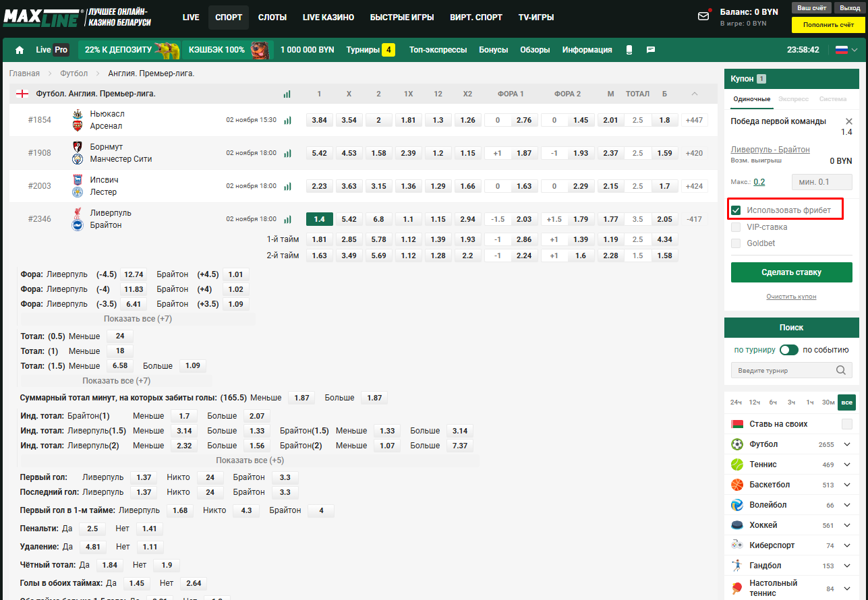Open the language flag dropdown

click(x=846, y=50)
